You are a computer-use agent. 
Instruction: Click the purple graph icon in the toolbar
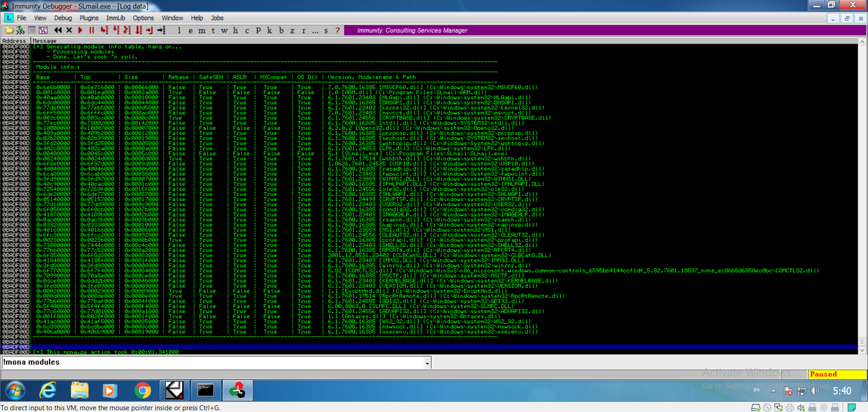43,30
